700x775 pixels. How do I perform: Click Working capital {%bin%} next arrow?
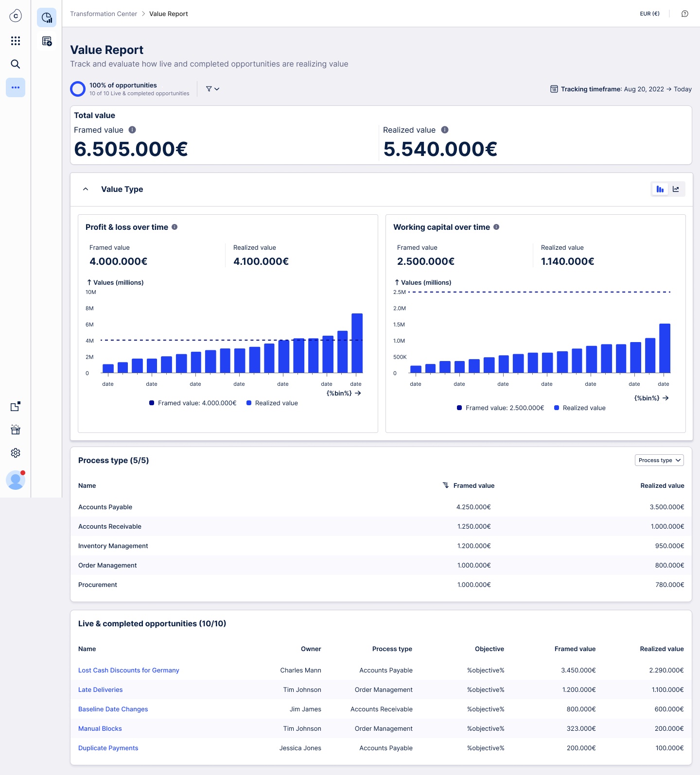click(665, 398)
